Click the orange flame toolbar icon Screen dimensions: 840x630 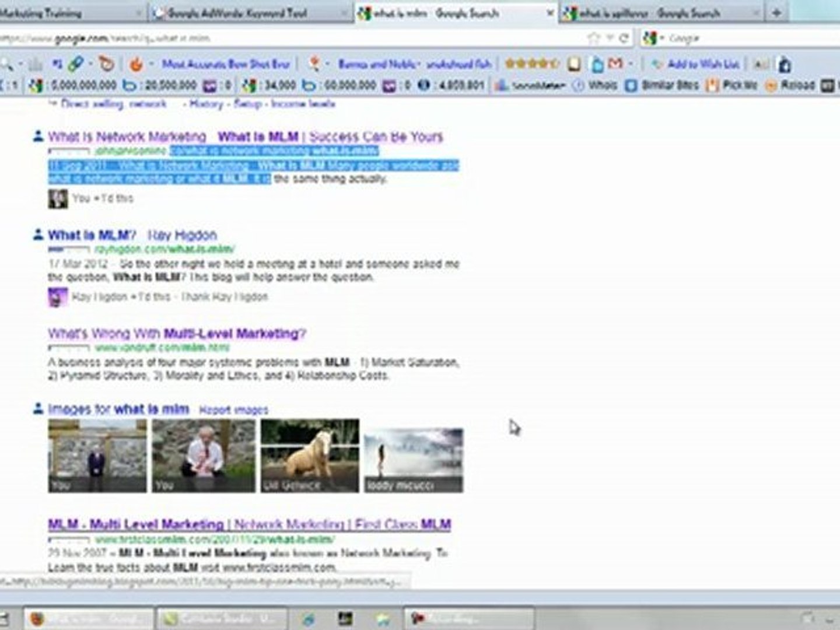[x=136, y=64]
